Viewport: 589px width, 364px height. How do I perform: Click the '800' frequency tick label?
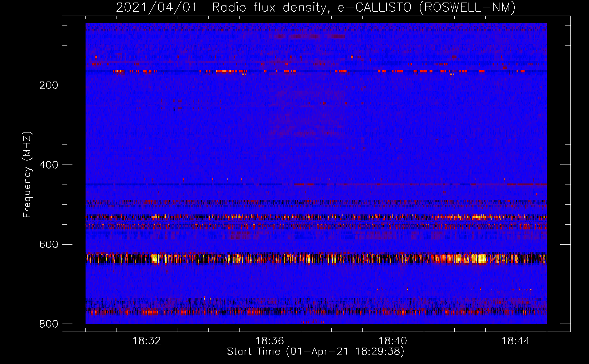tap(49, 324)
